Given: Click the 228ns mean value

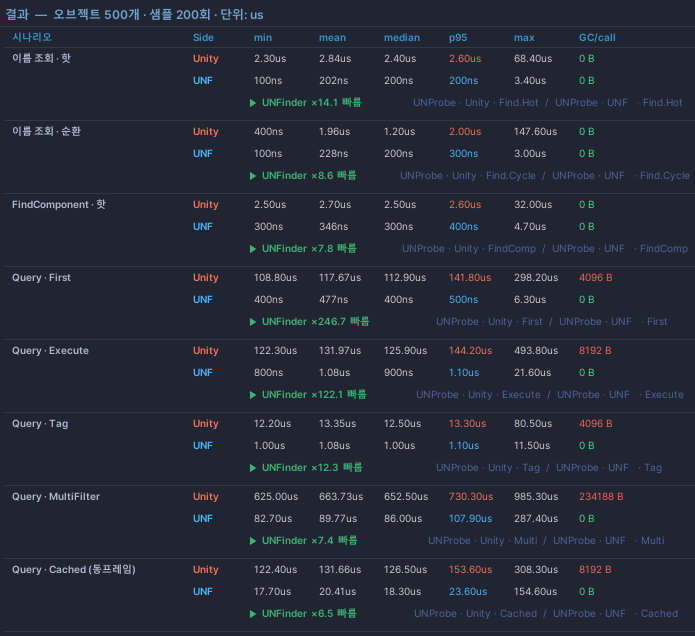Looking at the screenshot, I should (334, 154).
